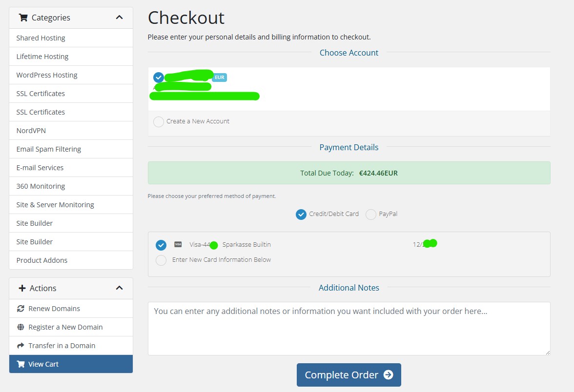Open Email Spam Filtering link
The width and height of the screenshot is (574, 392).
point(49,149)
